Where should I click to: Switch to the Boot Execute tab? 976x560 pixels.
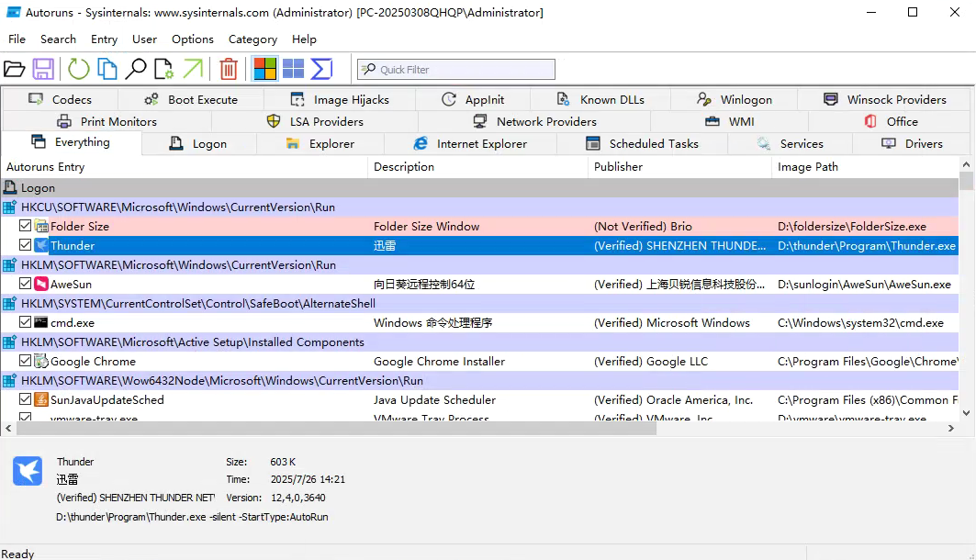191,99
